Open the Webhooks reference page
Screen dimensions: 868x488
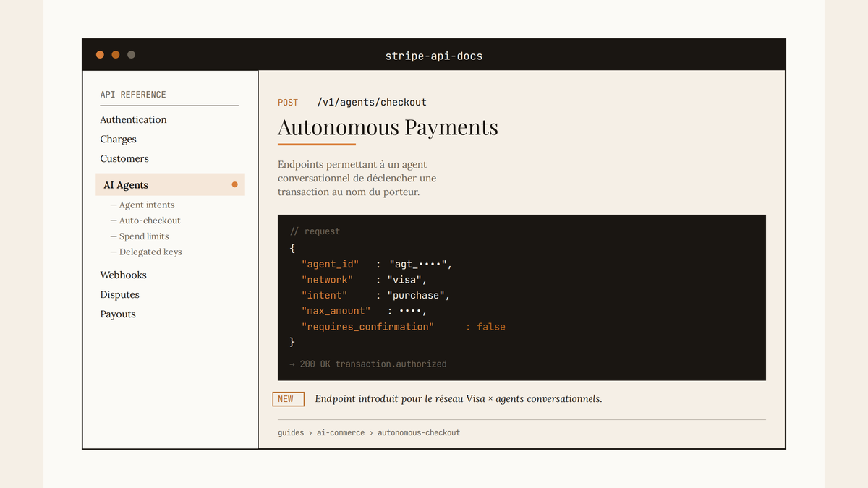click(123, 275)
